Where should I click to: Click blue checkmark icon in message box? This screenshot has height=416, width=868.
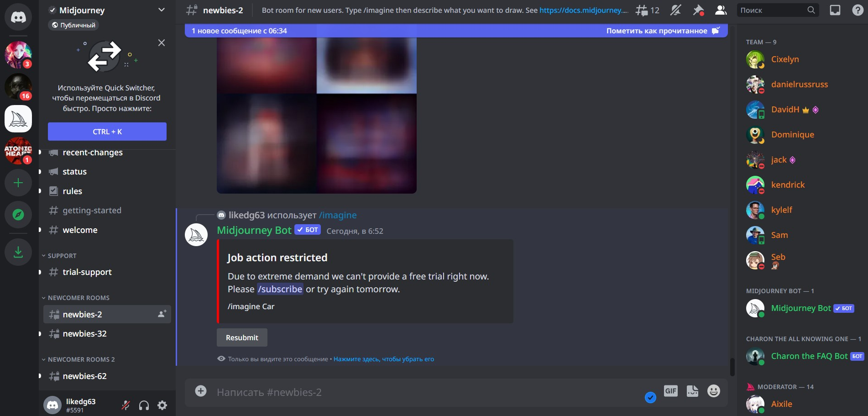(650, 397)
